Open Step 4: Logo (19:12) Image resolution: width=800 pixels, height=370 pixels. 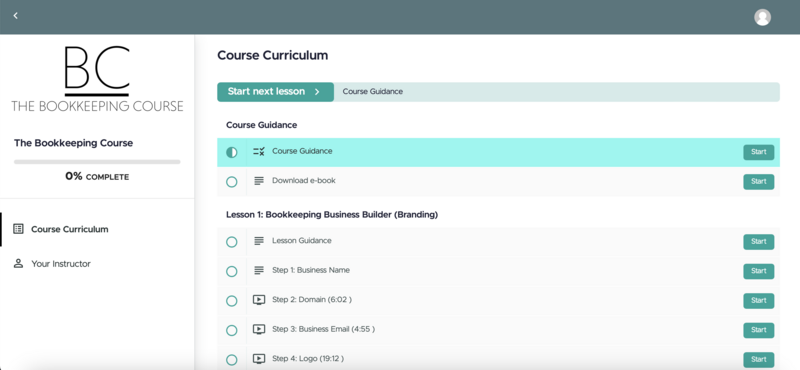[498, 358]
